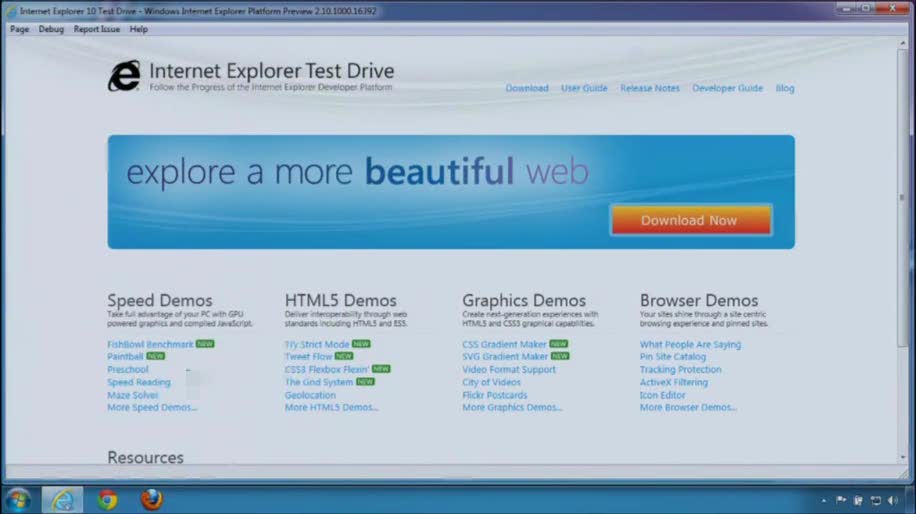Open the Tracking Protection demo
This screenshot has height=514, width=916.
(680, 370)
